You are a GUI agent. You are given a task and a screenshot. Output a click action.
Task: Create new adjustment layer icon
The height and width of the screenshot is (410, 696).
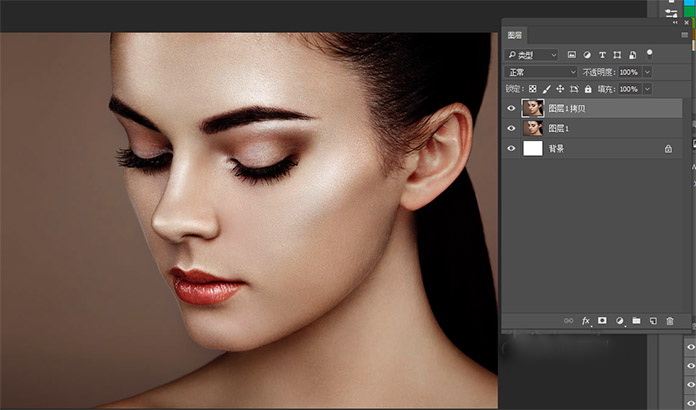tap(619, 321)
